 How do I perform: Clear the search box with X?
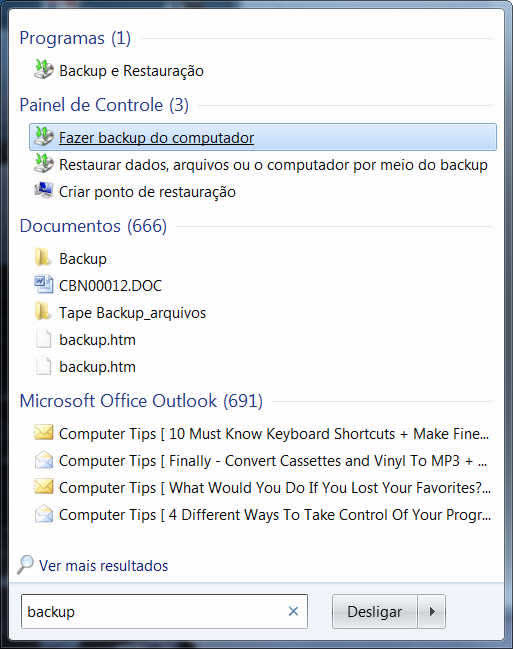coord(293,611)
